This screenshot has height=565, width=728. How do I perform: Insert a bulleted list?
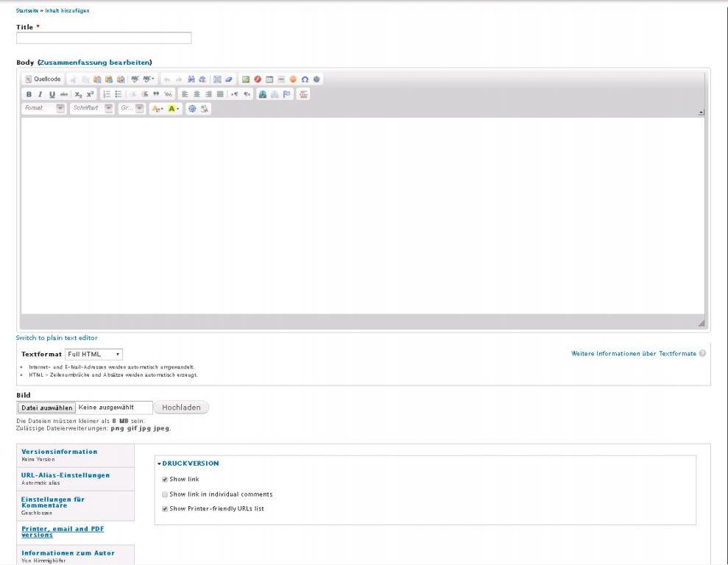[118, 94]
